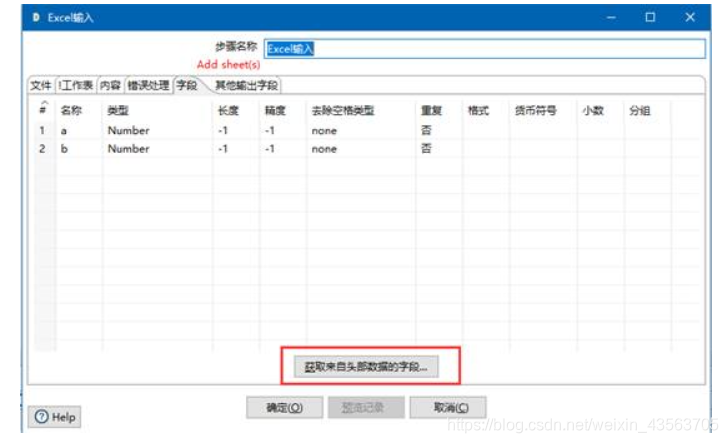Image resolution: width=728 pixels, height=443 pixels.
Task: Close the Excel输入 dialog
Action: (690, 18)
